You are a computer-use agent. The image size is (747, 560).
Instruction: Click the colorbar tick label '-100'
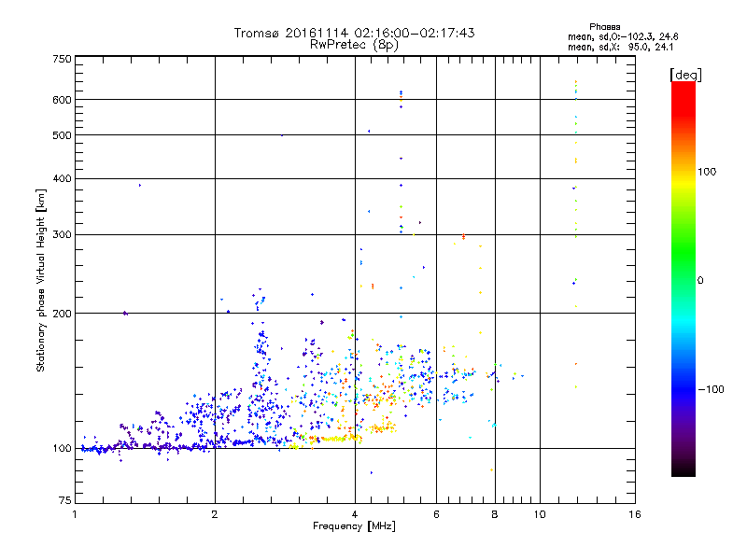click(x=711, y=389)
